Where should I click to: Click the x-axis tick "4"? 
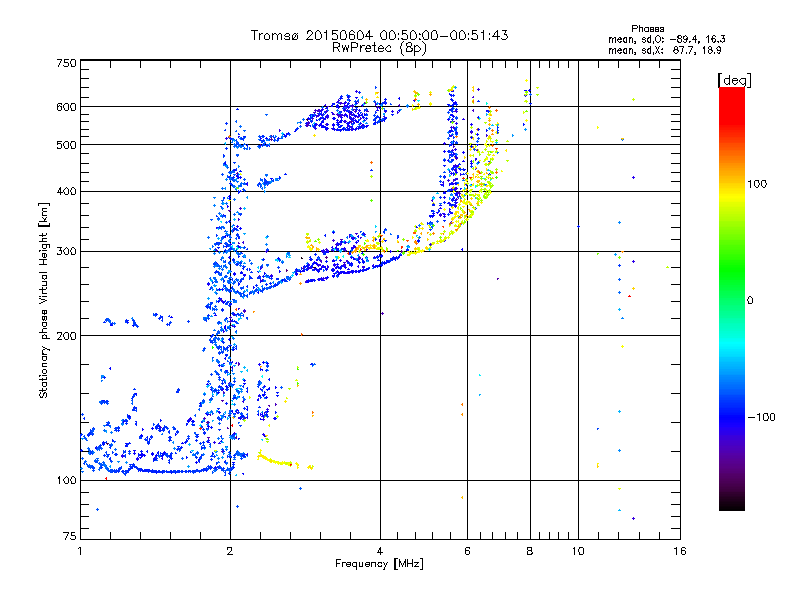(380, 551)
